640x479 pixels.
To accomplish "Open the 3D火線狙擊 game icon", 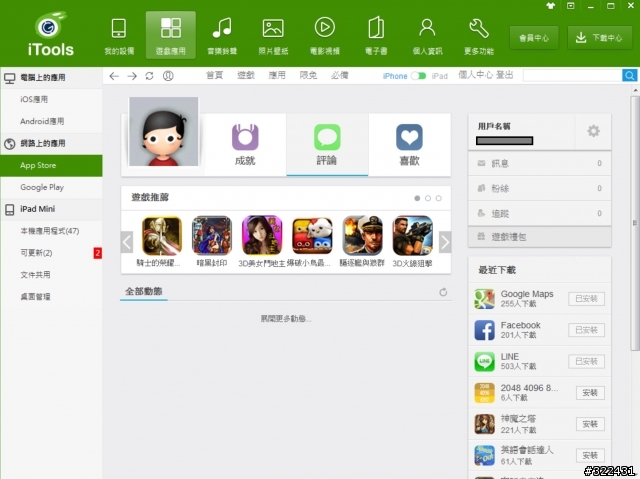I will pyautogui.click(x=412, y=236).
